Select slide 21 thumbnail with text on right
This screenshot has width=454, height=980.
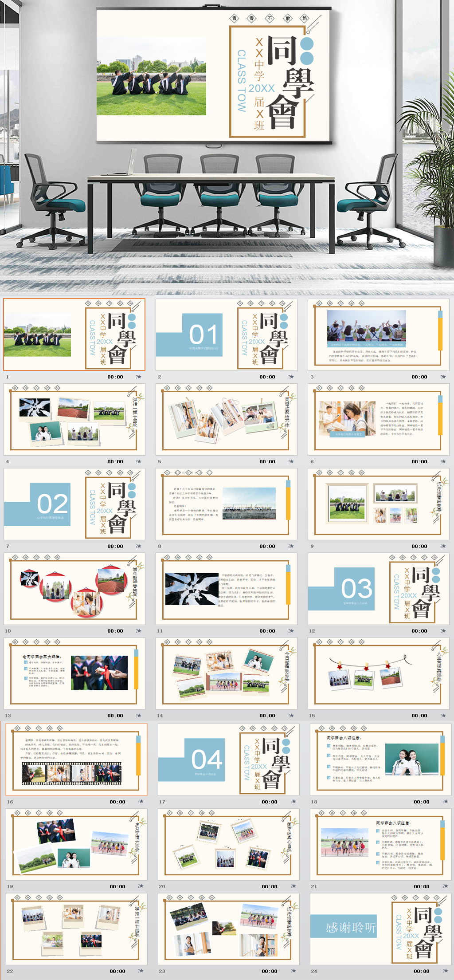click(381, 844)
